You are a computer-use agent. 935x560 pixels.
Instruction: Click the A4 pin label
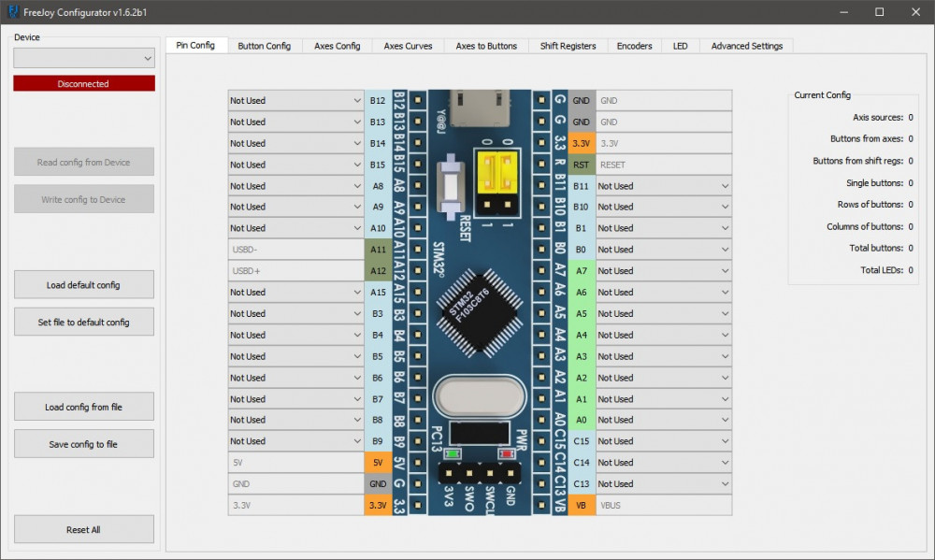582,335
